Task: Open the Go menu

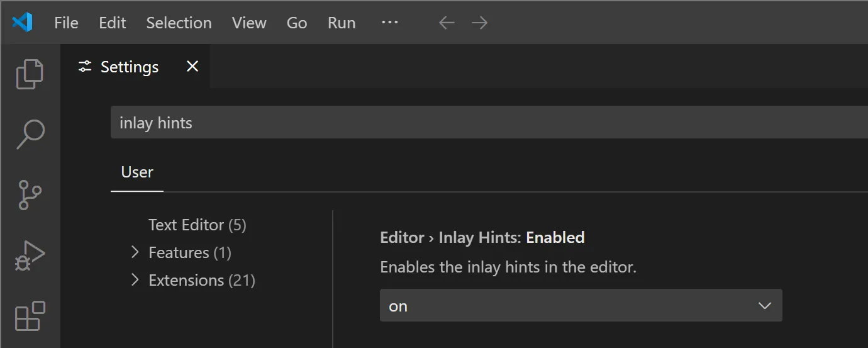Action: 297,23
